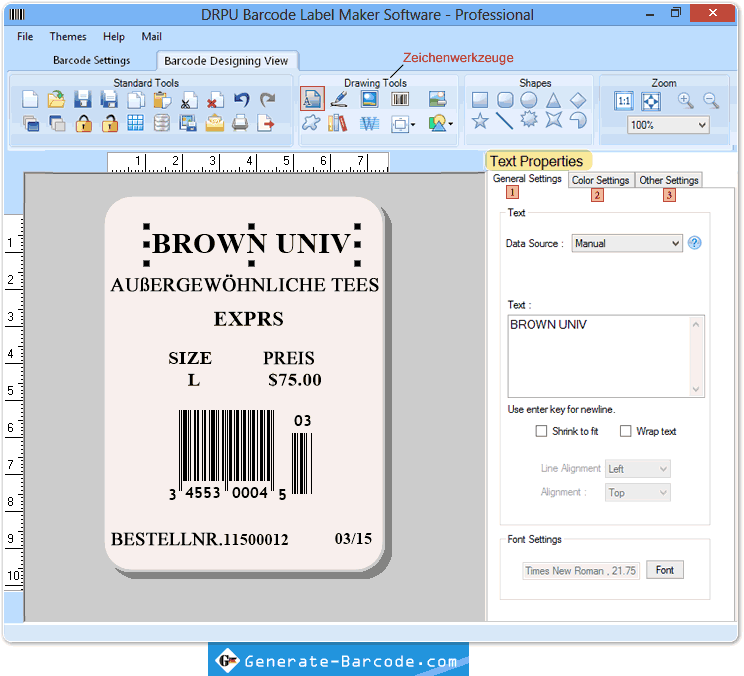Image resolution: width=744 pixels, height=676 pixels.
Task: Select the custom shape blob tool
Action: coord(311,123)
